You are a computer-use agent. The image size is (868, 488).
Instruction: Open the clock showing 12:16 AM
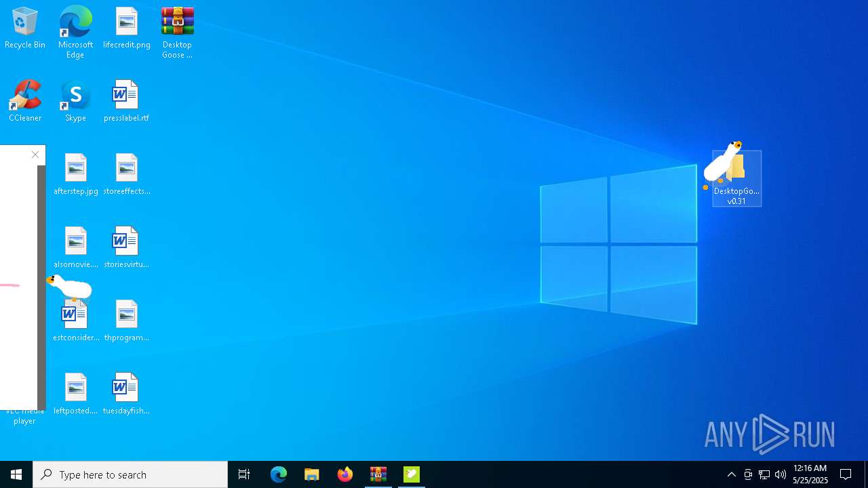(810, 474)
